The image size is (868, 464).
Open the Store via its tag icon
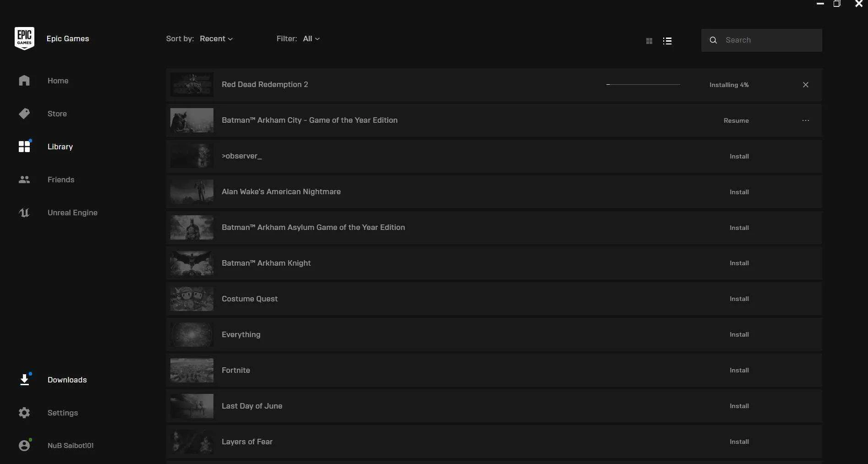click(x=24, y=114)
